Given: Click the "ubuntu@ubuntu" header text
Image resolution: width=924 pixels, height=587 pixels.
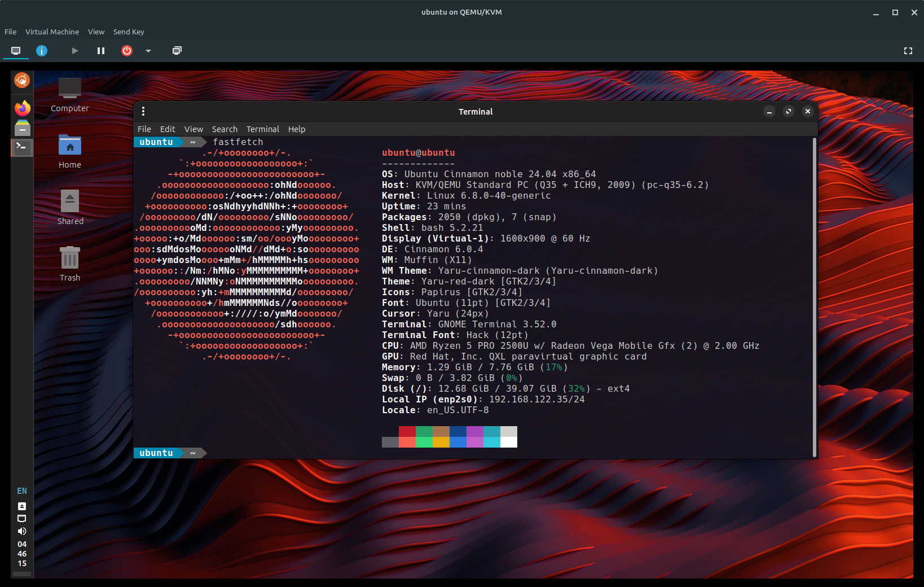Looking at the screenshot, I should [419, 153].
